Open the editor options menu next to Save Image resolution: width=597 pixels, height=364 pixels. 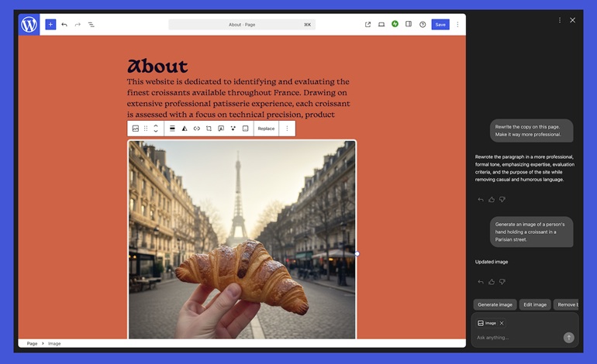457,25
